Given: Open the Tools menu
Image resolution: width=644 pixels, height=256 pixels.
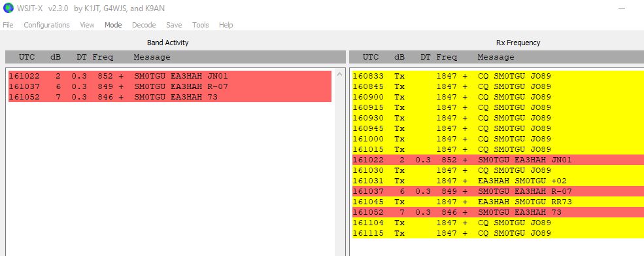Looking at the screenshot, I should 201,25.
